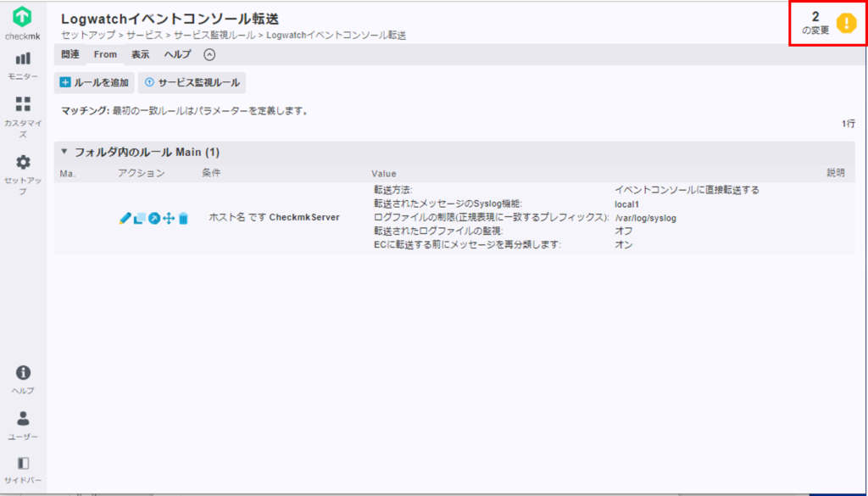Click the 説明 column header

(836, 173)
